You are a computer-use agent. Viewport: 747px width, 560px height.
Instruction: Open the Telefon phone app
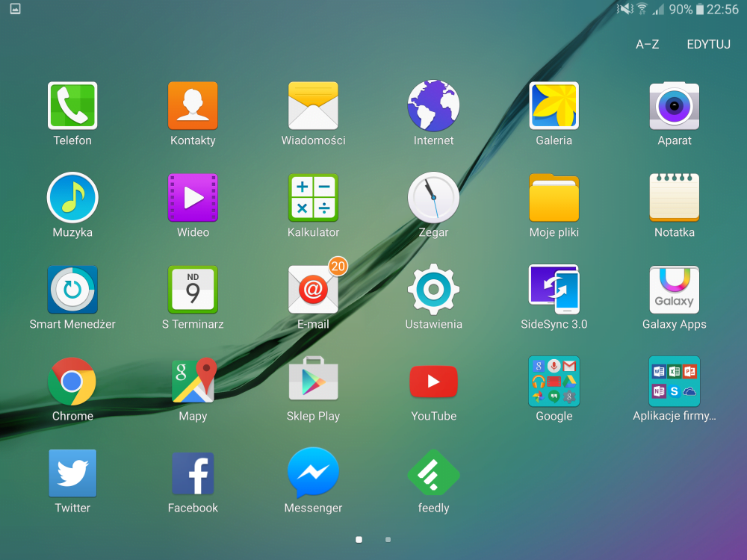click(x=72, y=106)
